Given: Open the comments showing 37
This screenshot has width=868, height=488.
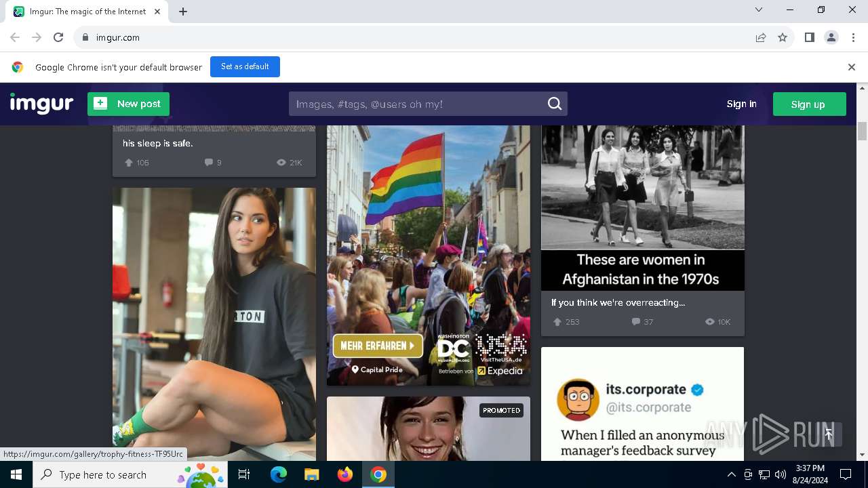Looking at the screenshot, I should click(x=636, y=322).
